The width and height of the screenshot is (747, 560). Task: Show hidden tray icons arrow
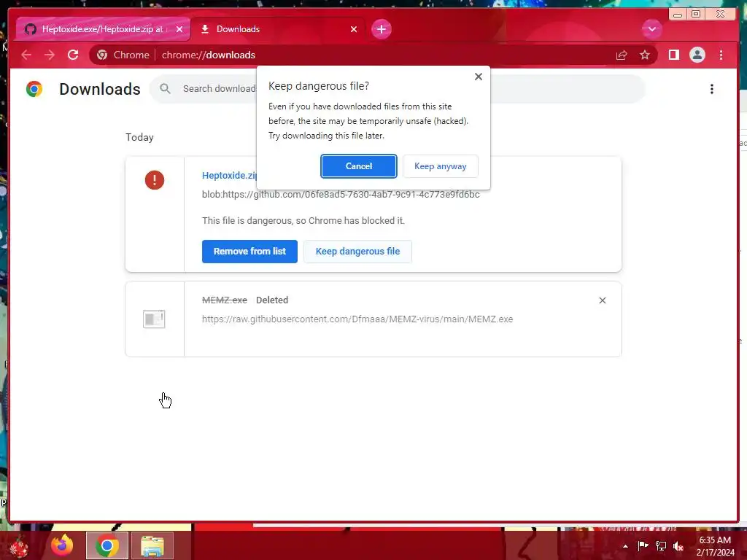[625, 546]
